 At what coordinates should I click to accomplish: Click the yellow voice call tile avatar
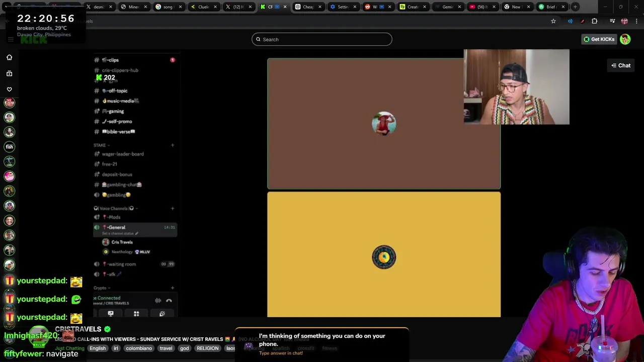tap(384, 257)
